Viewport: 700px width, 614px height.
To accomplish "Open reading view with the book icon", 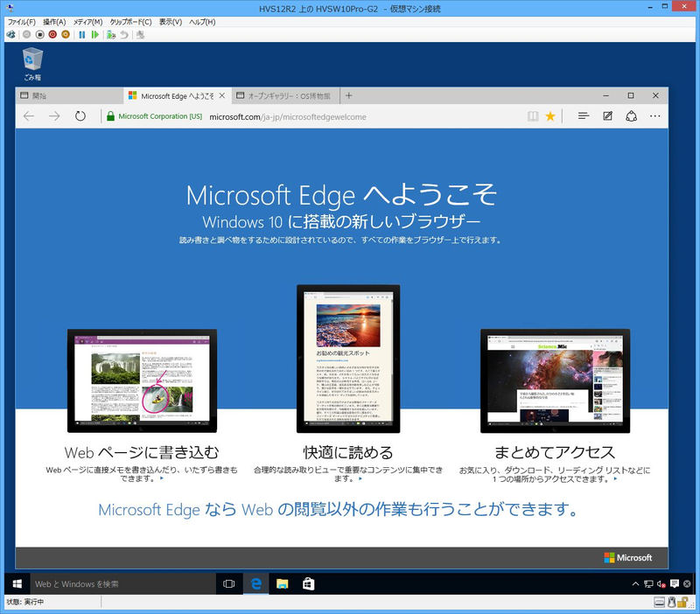I will 533,116.
